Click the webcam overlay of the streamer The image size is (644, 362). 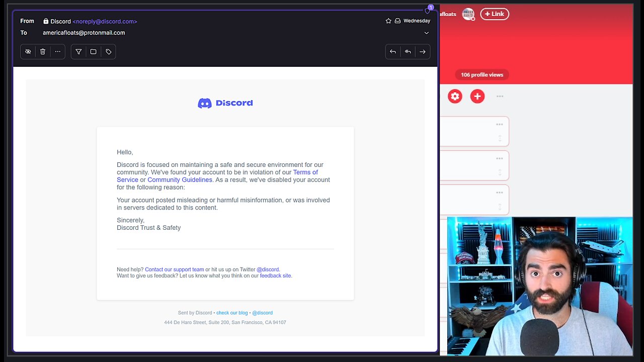pyautogui.click(x=540, y=286)
